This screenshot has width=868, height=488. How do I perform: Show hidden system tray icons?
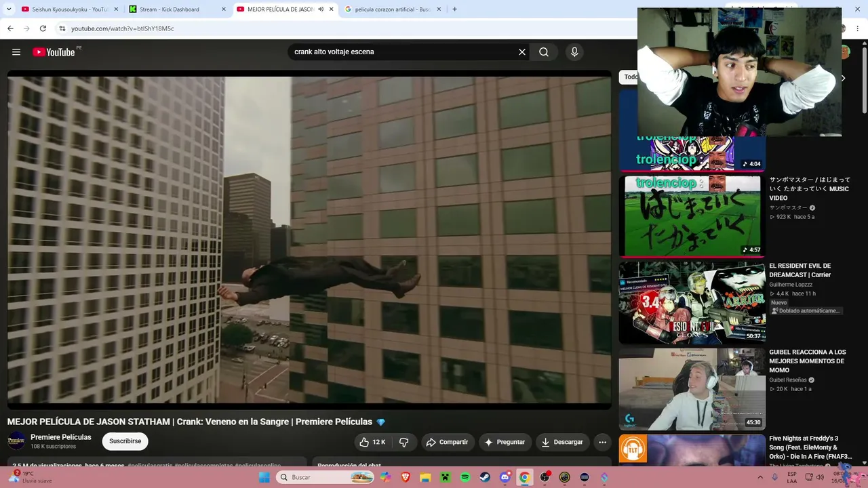(x=760, y=477)
